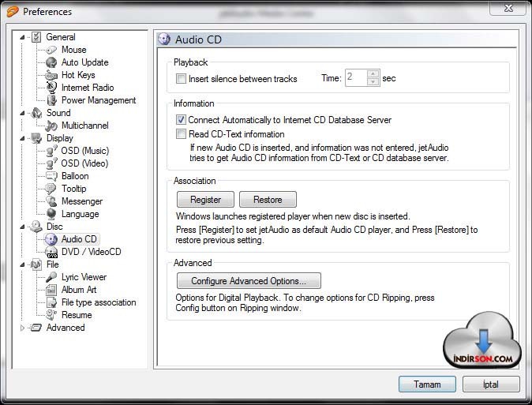The width and height of the screenshot is (532, 405).
Task: Decrease silence Time with down arrow
Action: point(373,82)
